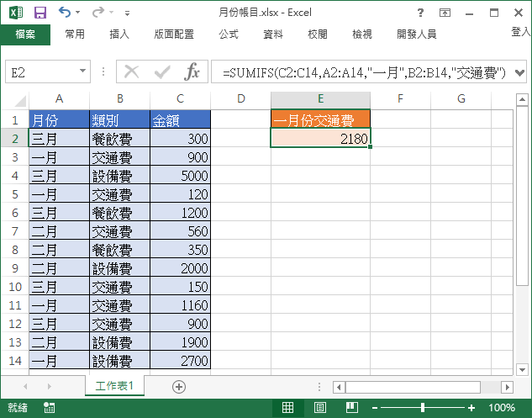Click the vertical scrollbar up arrow

click(521, 99)
